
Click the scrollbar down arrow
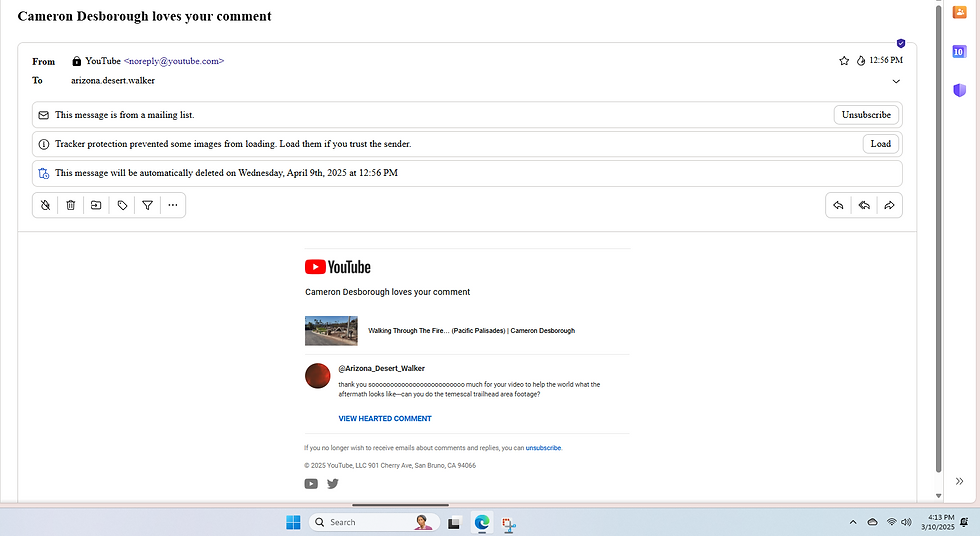tap(938, 495)
